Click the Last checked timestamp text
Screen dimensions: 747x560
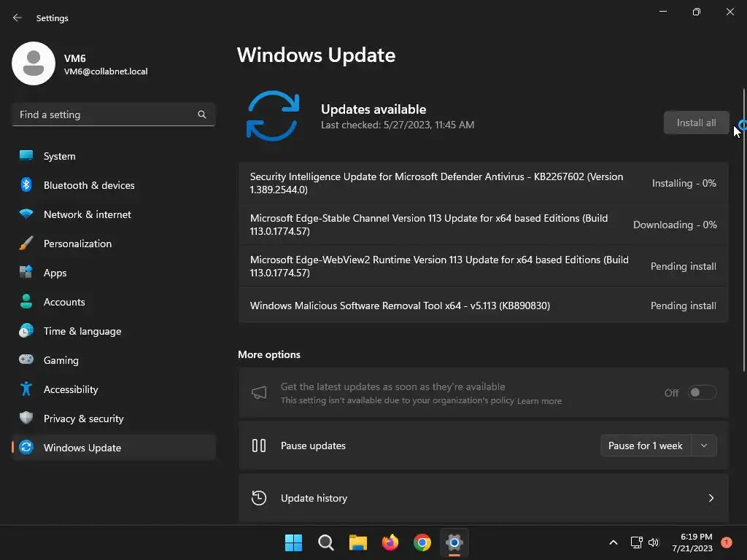click(x=398, y=125)
